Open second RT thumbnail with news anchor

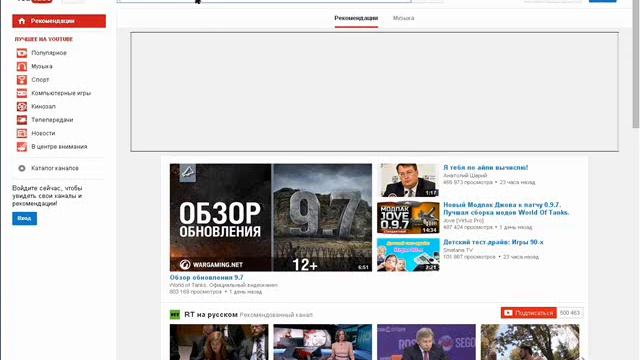tap(322, 342)
